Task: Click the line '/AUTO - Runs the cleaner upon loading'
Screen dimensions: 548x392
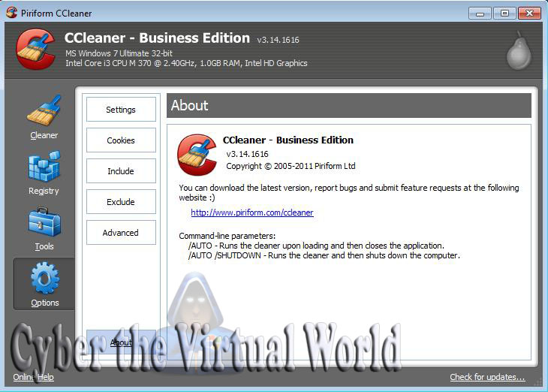Action: [316, 246]
